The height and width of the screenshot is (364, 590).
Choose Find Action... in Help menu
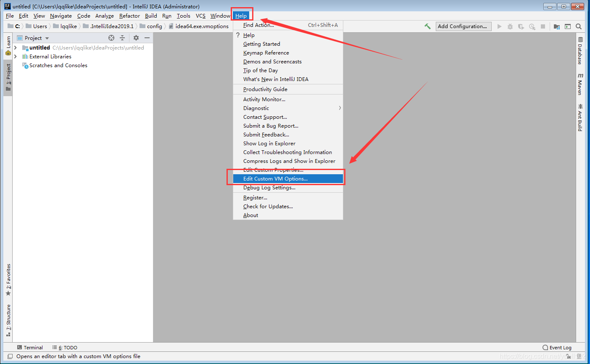pyautogui.click(x=288, y=25)
